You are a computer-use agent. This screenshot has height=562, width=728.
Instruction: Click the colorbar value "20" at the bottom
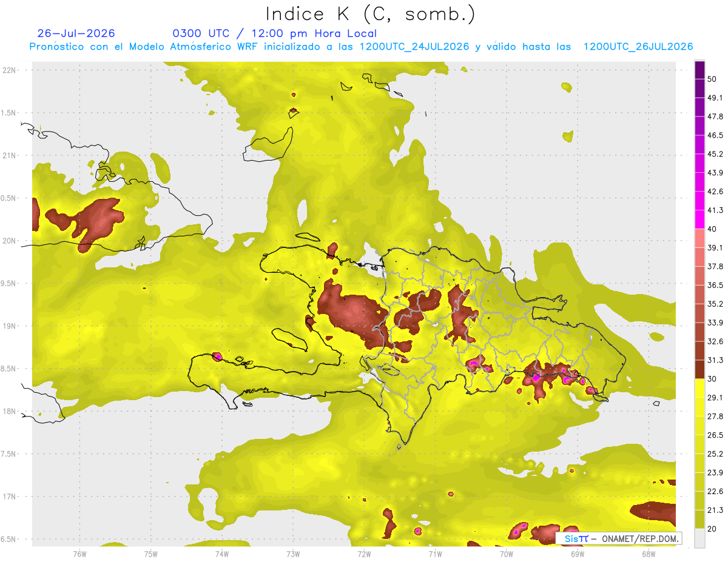coord(712,529)
